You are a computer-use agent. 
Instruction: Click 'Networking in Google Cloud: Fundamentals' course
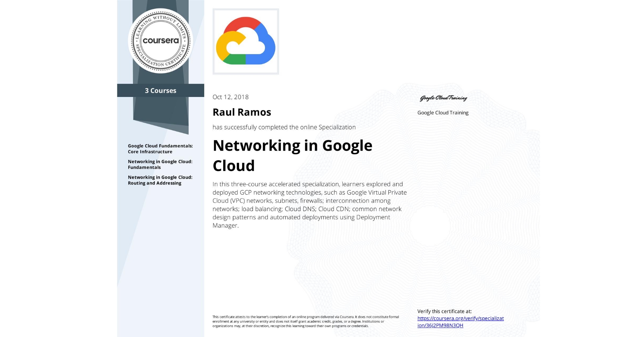(160, 165)
